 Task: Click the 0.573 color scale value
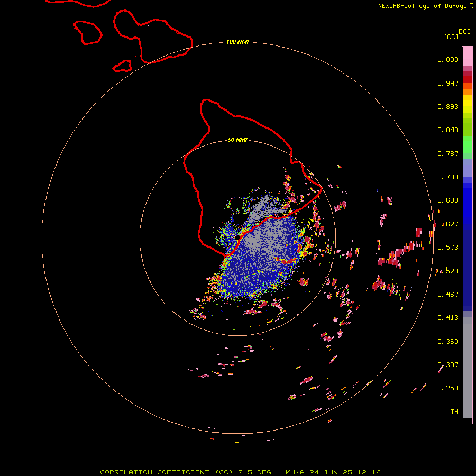pos(448,248)
